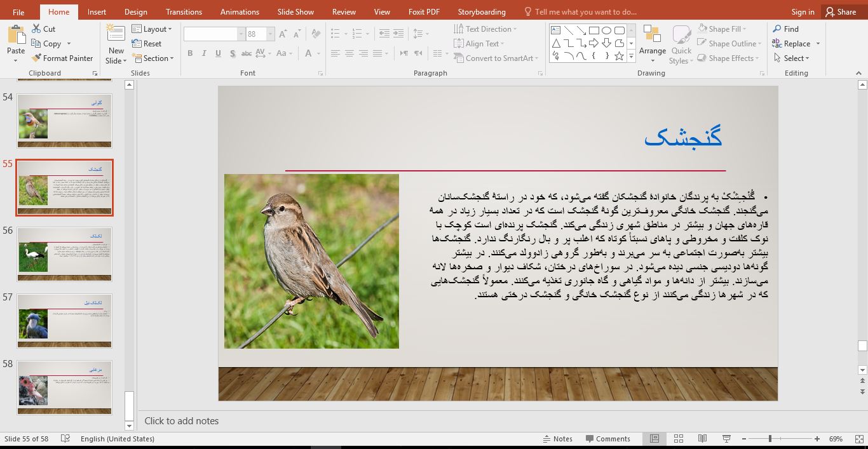This screenshot has height=449, width=868.
Task: Open the Transitions tab
Action: coord(184,11)
